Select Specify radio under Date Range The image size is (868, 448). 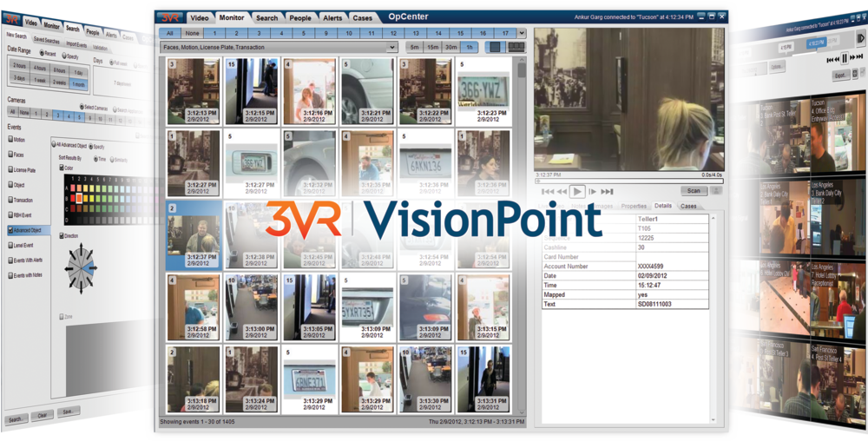(x=63, y=56)
